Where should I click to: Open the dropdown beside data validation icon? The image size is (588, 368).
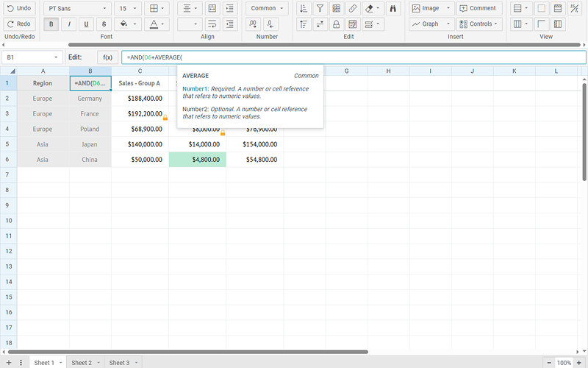coord(373,24)
